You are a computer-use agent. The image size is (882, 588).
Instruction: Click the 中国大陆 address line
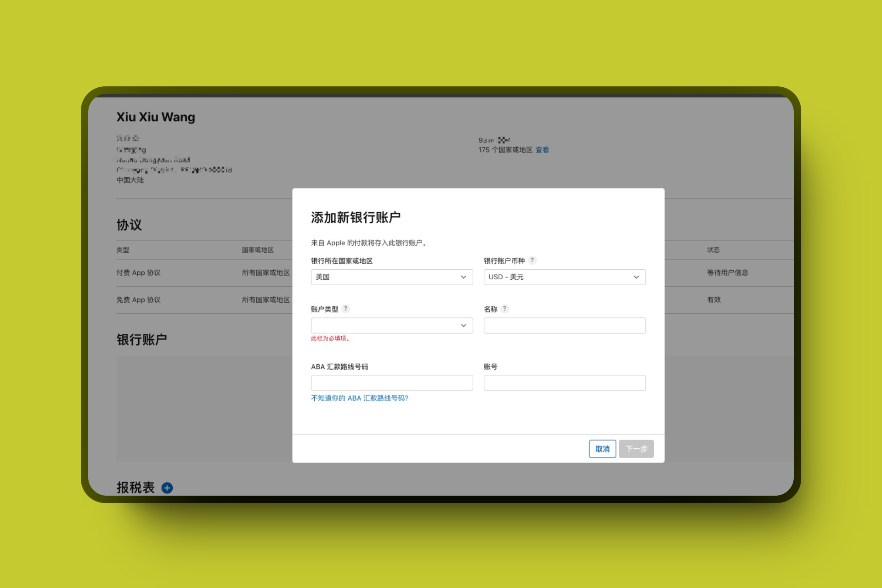[x=130, y=180]
